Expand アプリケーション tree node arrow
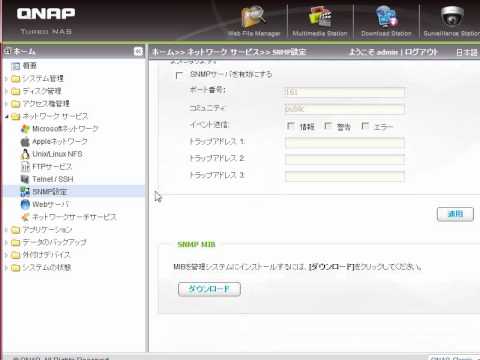This screenshot has height=360, width=480. point(6,230)
